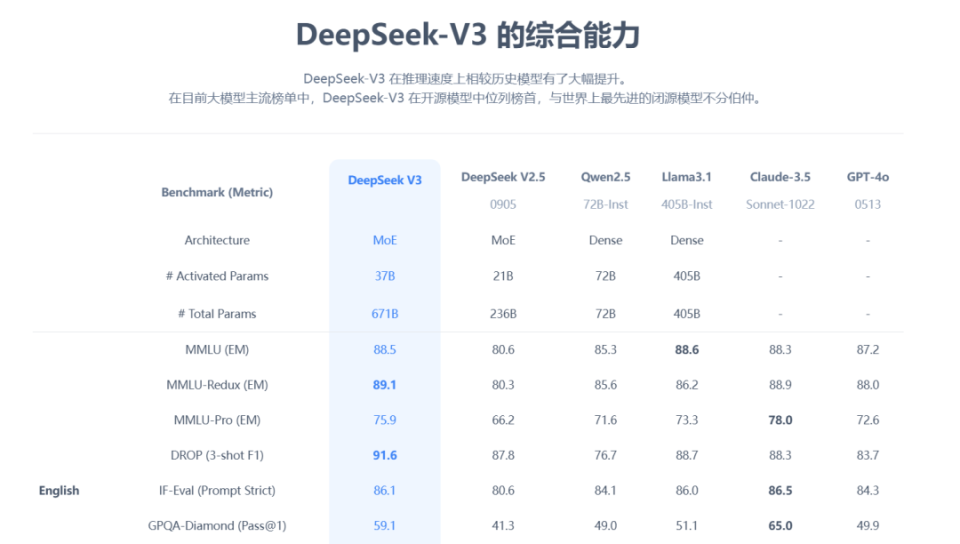960x544 pixels.
Task: Click the '86.2' MMLU-Redux score
Action: click(686, 385)
